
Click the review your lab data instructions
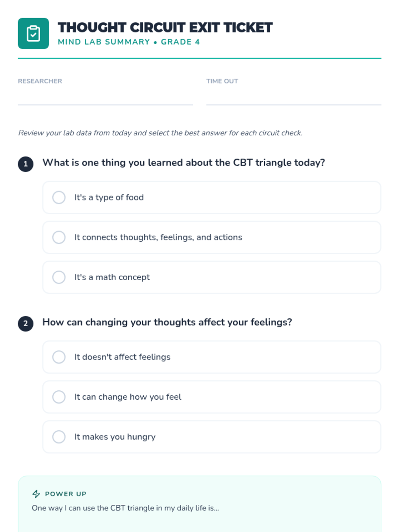[x=160, y=133]
